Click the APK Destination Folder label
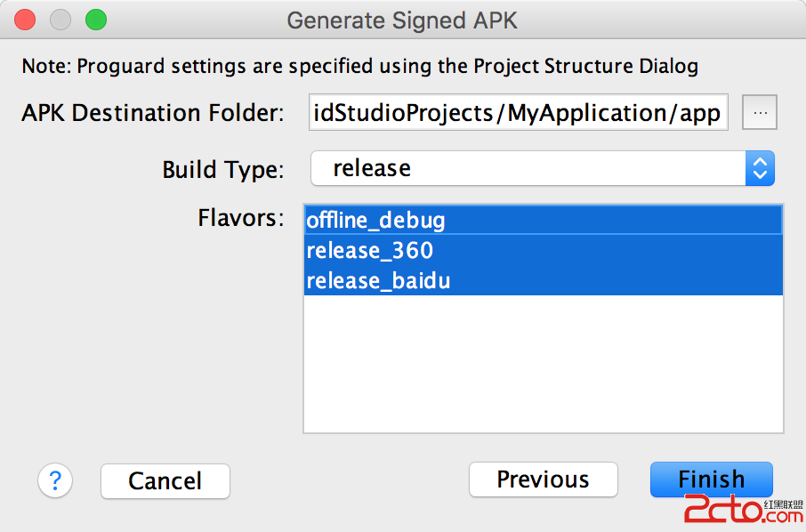Screen dimensions: 806x532 (x=153, y=113)
